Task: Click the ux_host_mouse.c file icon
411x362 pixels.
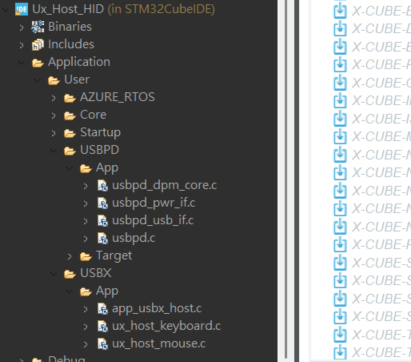Action: [x=102, y=344]
